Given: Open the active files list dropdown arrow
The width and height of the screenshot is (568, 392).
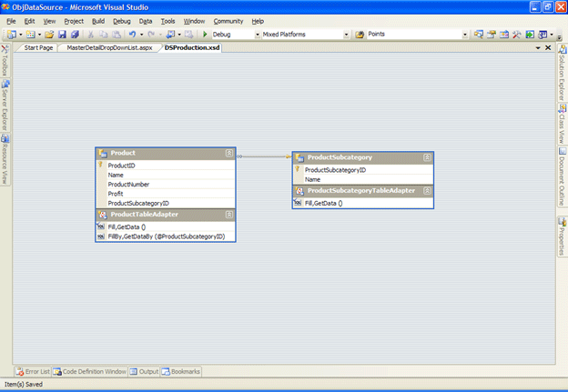Looking at the screenshot, I should (x=538, y=48).
